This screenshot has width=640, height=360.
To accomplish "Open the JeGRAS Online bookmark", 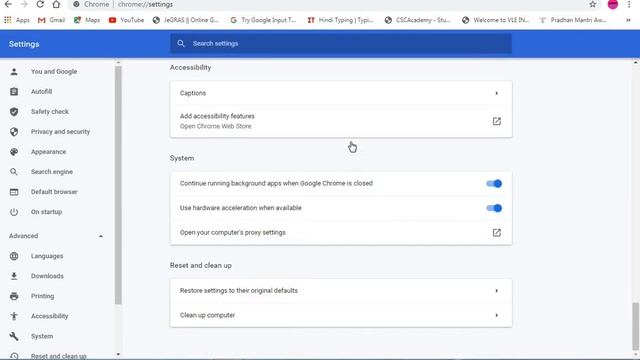I will click(x=186, y=20).
